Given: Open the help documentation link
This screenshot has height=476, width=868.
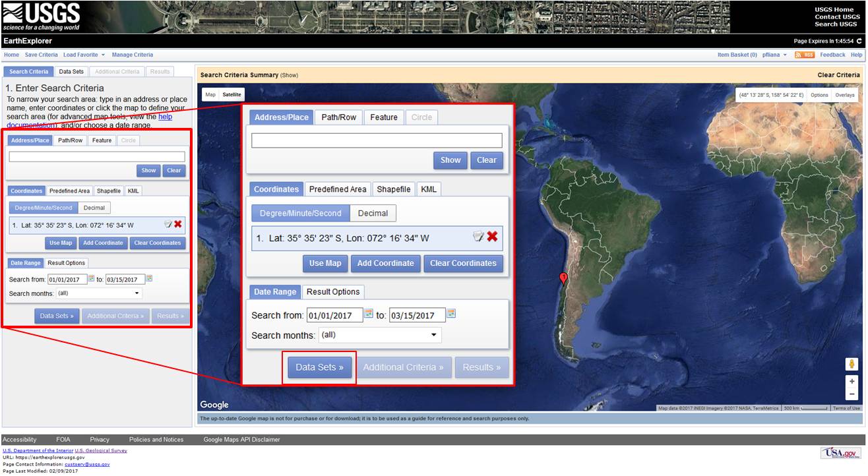Looking at the screenshot, I should [165, 117].
